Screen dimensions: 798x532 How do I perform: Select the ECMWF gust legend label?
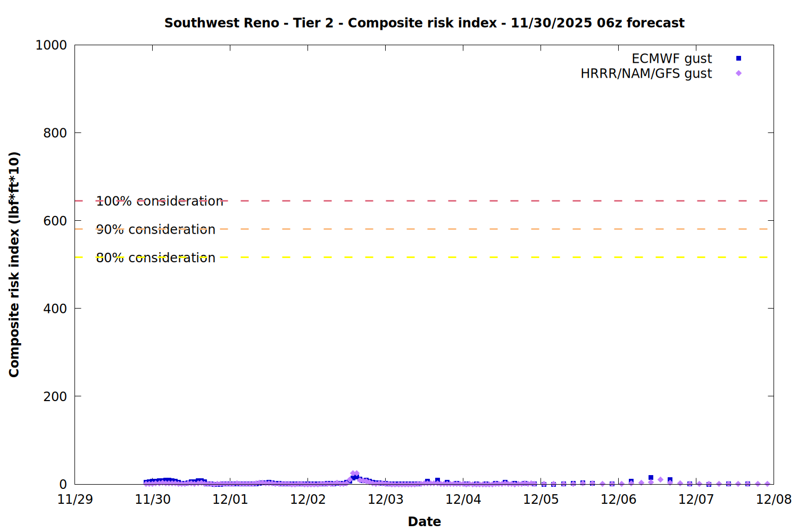(671, 59)
